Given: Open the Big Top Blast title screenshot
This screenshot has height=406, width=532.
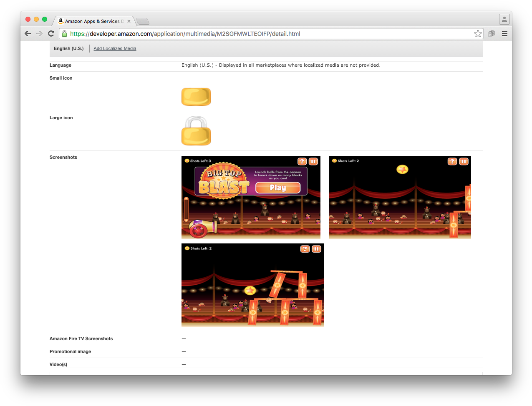Looking at the screenshot, I should coord(251,197).
